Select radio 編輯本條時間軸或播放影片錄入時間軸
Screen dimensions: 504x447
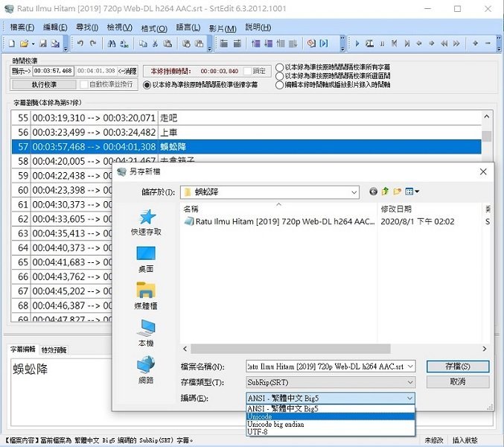click(280, 85)
